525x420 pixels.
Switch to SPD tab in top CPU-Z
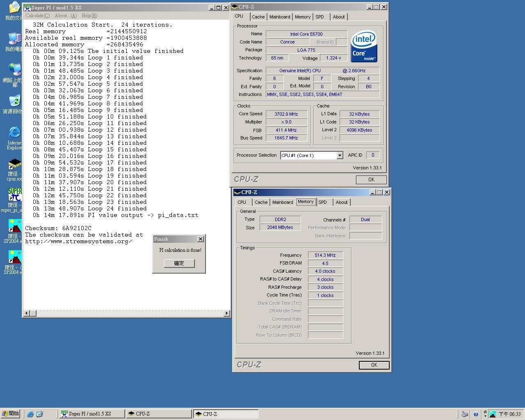(x=320, y=17)
